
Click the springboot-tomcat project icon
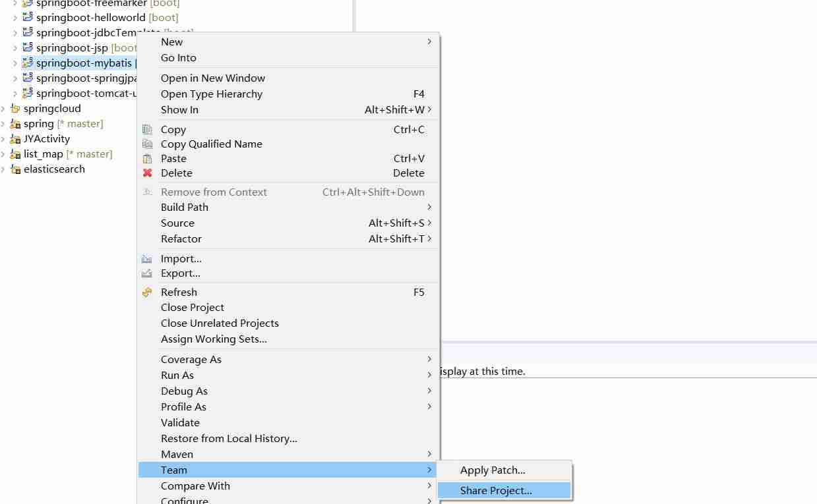[28, 93]
